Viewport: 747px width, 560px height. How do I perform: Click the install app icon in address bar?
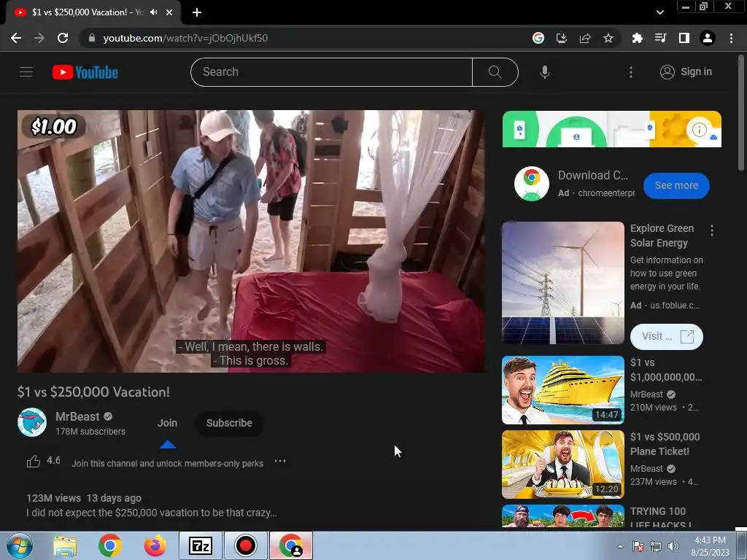(562, 38)
